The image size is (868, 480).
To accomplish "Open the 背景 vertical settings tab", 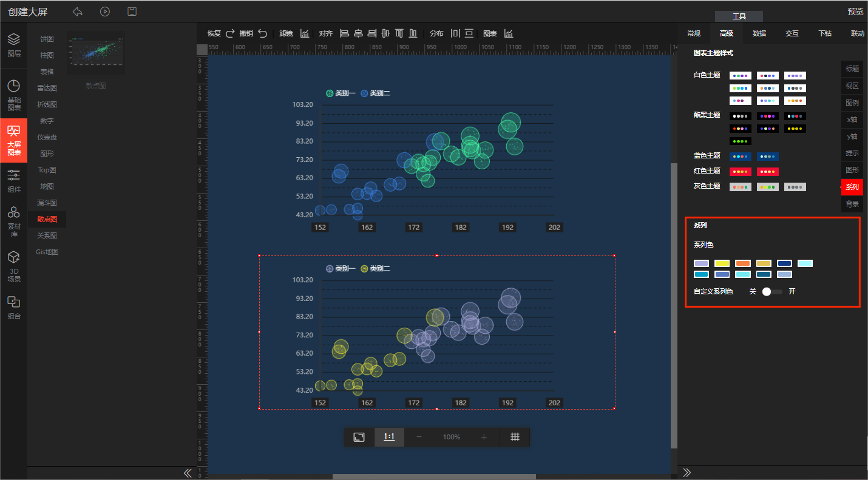I will (852, 204).
